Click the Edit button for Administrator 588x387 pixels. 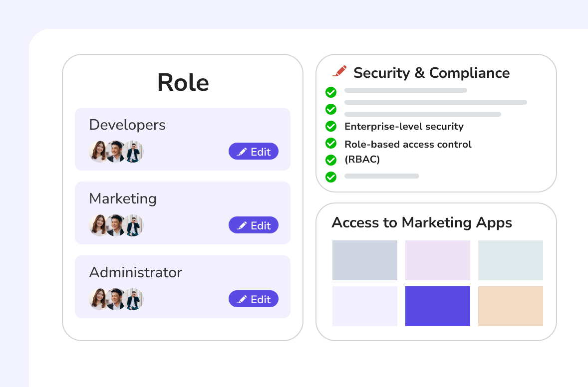click(253, 299)
